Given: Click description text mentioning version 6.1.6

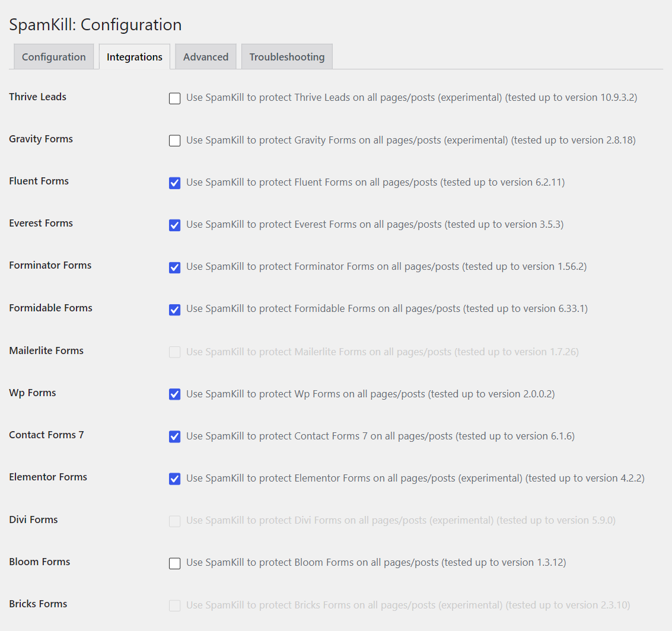Looking at the screenshot, I should 380,436.
